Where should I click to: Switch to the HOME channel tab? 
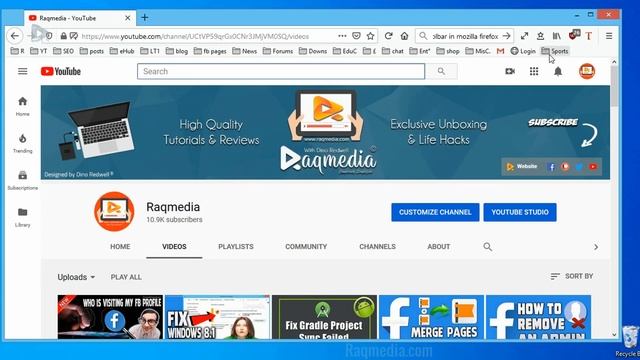[120, 247]
